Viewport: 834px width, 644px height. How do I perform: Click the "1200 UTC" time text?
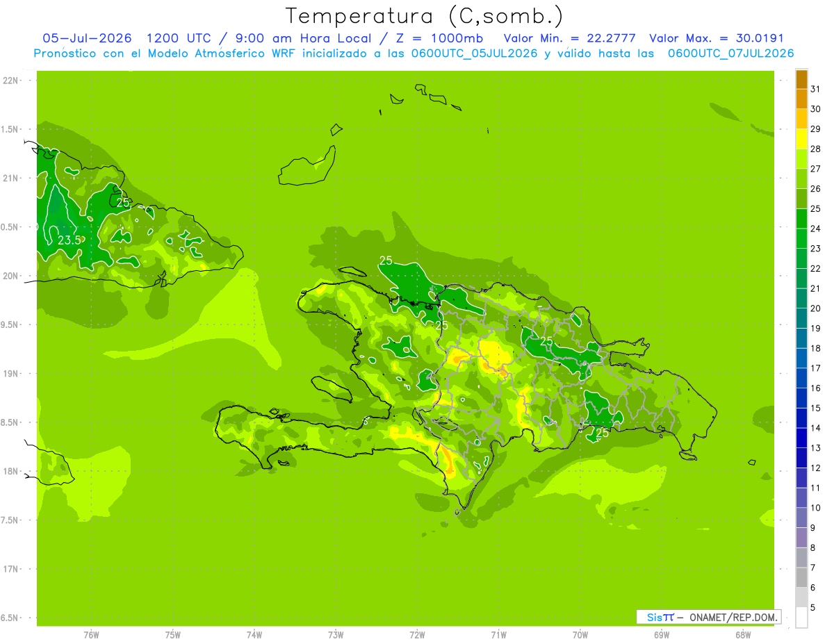[x=179, y=38]
